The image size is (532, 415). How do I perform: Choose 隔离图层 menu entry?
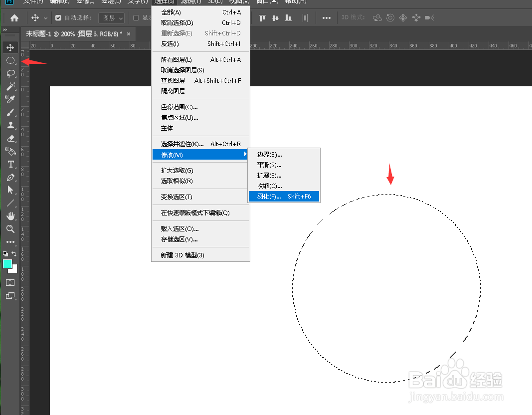(200, 91)
